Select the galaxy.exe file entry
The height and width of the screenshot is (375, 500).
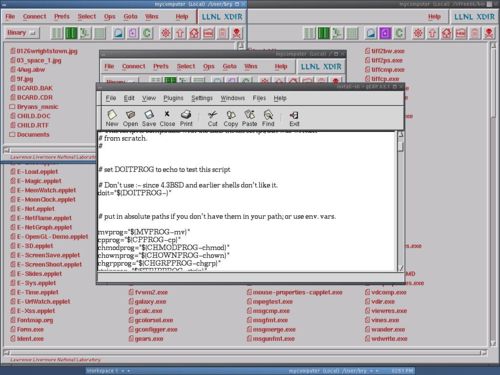pos(148,302)
